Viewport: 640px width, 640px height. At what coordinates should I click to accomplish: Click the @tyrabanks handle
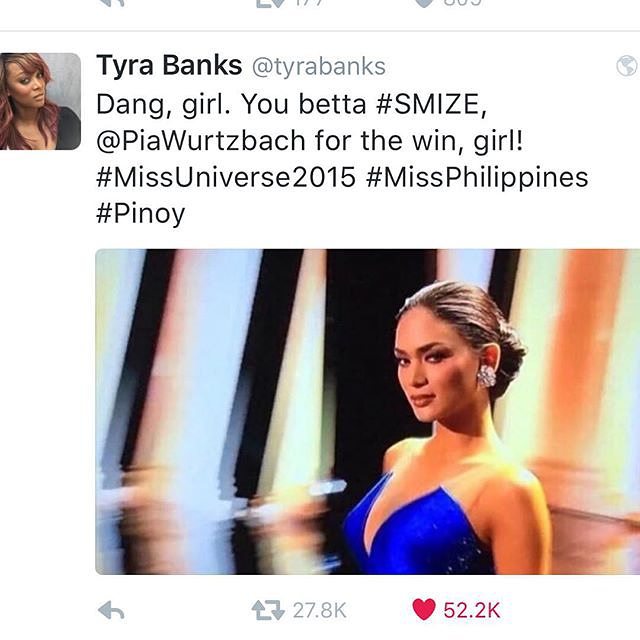pos(319,67)
